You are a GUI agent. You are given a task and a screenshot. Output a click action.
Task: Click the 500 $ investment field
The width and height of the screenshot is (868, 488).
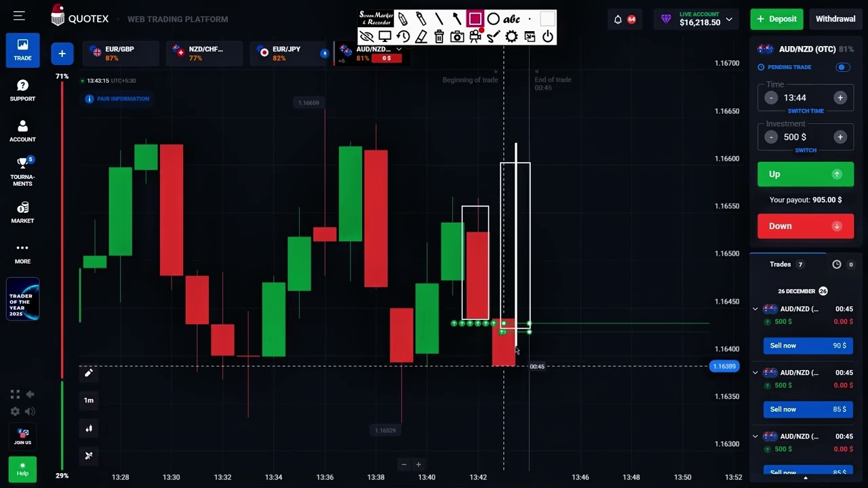(806, 137)
